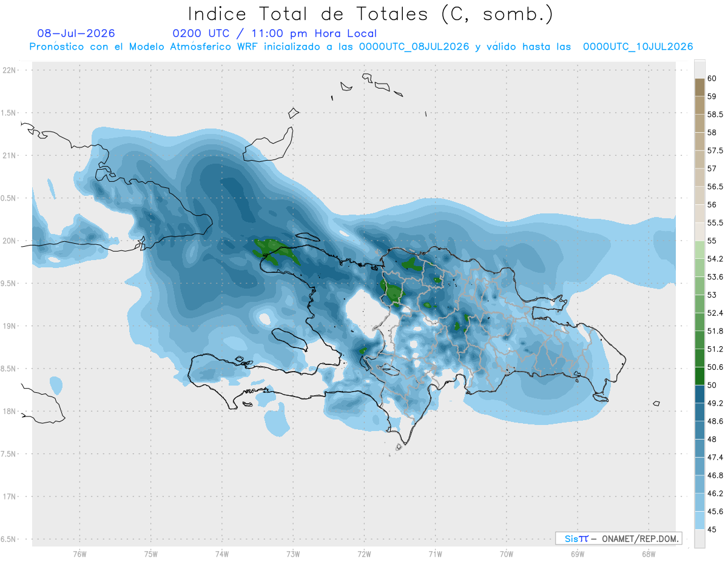Click the lightest blue swatch just above 45
728x562 pixels.
pyautogui.click(x=699, y=520)
